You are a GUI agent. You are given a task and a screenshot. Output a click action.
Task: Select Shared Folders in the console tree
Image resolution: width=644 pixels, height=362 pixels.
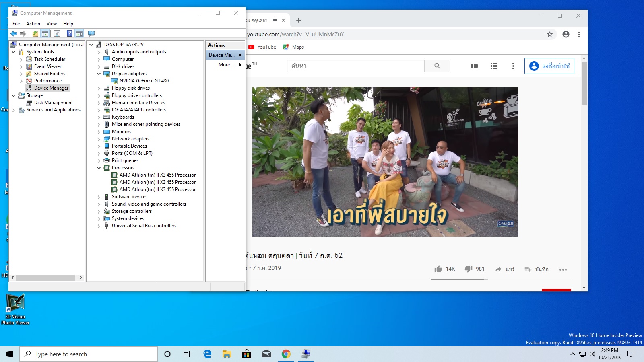pyautogui.click(x=50, y=74)
